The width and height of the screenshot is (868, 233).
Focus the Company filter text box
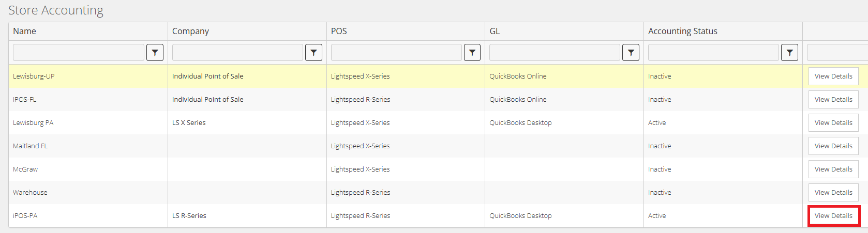(237, 53)
